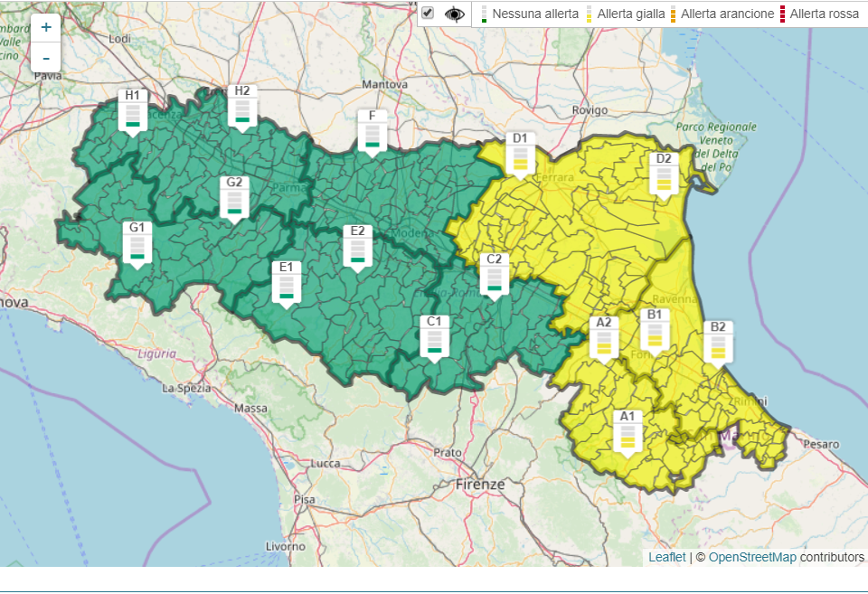Open the C1 zone marker

434,337
